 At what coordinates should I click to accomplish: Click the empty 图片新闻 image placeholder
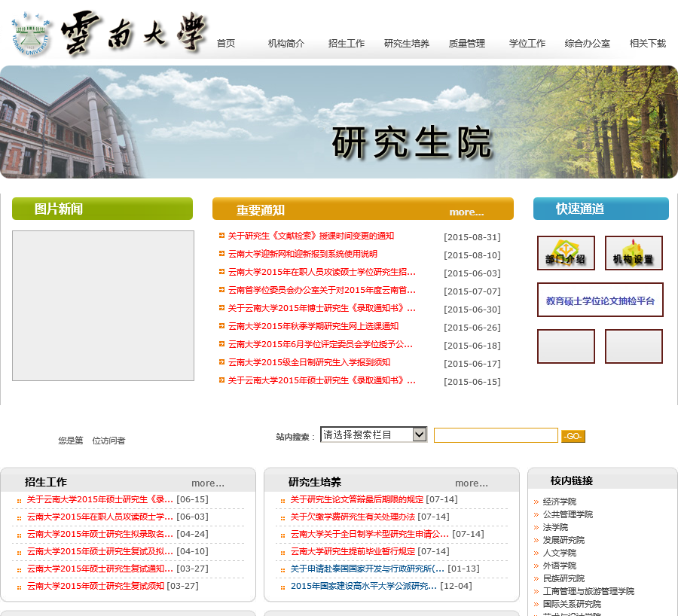tap(103, 306)
